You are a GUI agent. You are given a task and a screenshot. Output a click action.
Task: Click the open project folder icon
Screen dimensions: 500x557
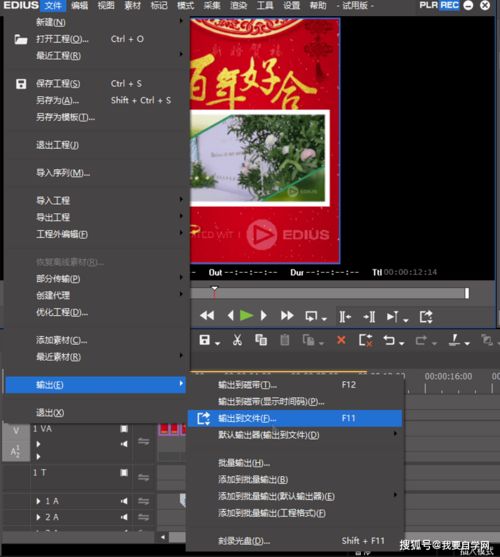(x=21, y=39)
